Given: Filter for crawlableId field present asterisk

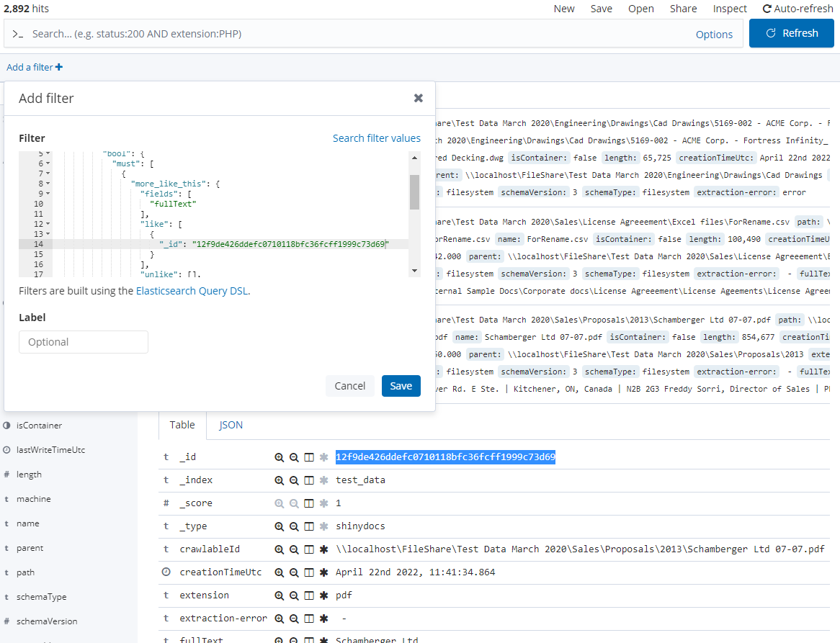Looking at the screenshot, I should tap(323, 549).
